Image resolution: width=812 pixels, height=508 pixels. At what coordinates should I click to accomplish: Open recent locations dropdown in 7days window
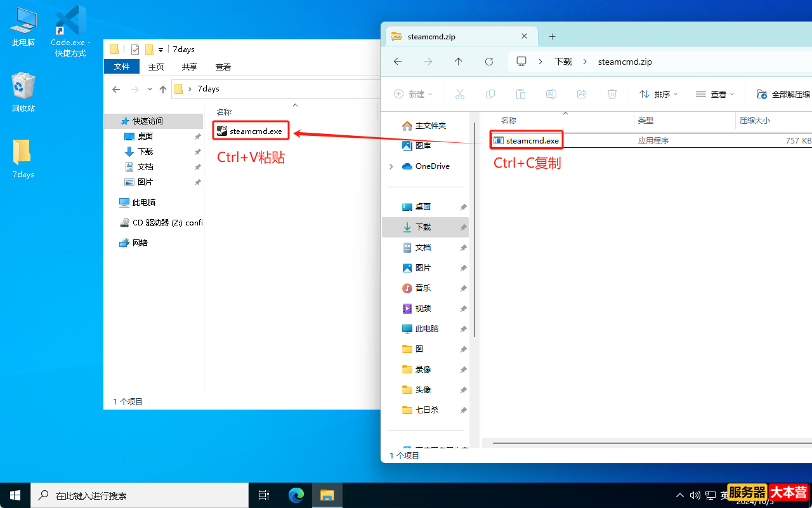point(150,90)
